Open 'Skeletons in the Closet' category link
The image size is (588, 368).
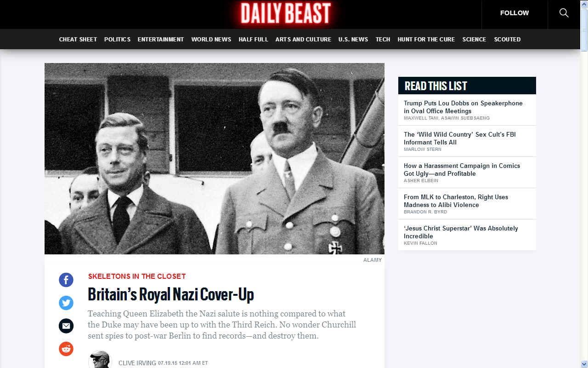[137, 276]
